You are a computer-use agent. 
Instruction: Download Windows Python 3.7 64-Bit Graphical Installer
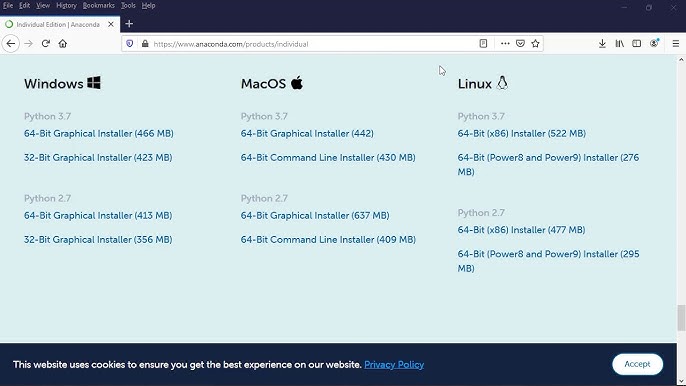tap(98, 133)
